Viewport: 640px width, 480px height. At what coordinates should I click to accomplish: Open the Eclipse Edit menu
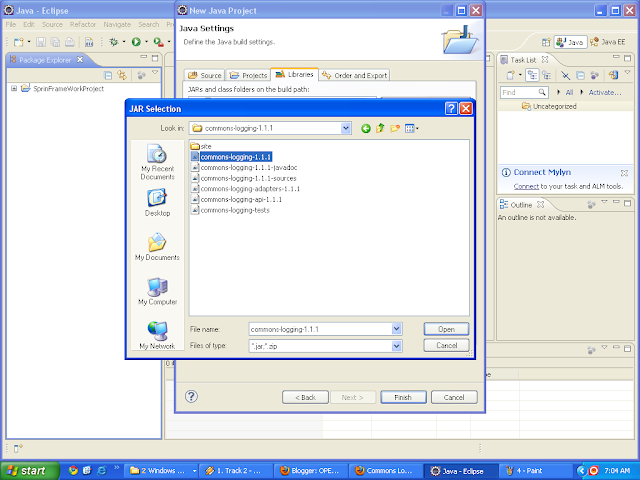coord(29,24)
